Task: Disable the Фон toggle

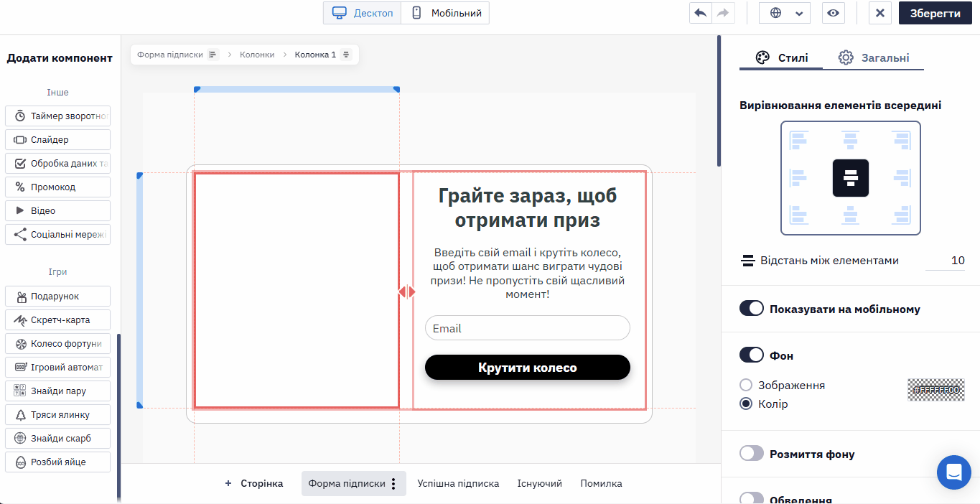Action: click(x=752, y=355)
